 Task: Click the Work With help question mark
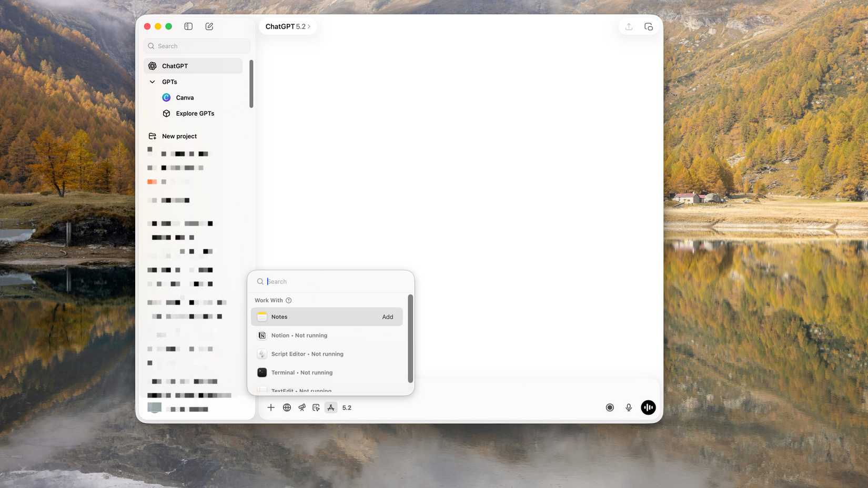click(288, 300)
